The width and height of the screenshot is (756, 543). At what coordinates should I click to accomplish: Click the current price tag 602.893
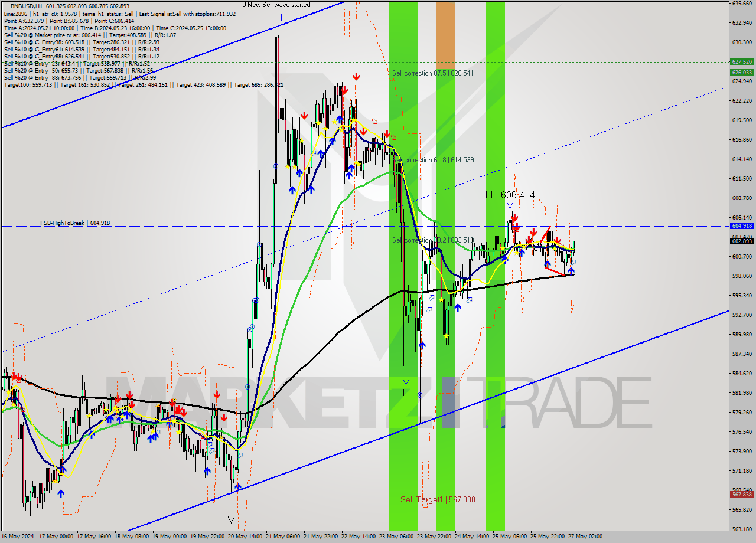pyautogui.click(x=742, y=241)
